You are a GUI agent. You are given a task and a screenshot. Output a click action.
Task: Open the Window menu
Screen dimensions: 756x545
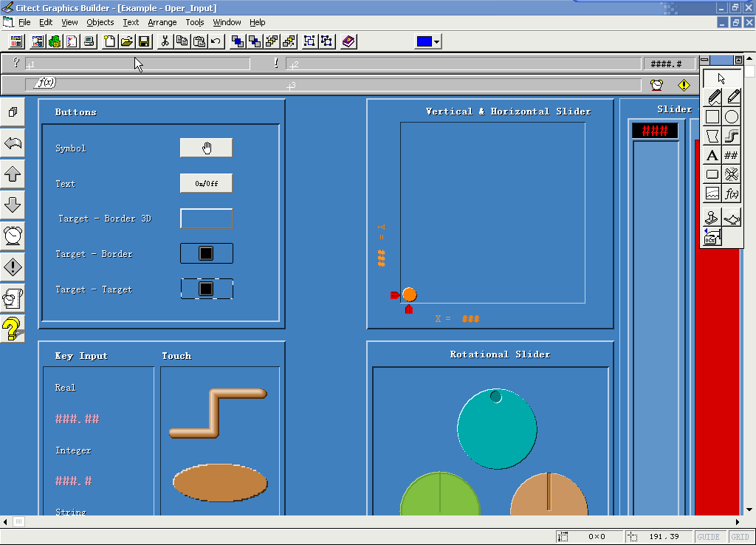(227, 22)
